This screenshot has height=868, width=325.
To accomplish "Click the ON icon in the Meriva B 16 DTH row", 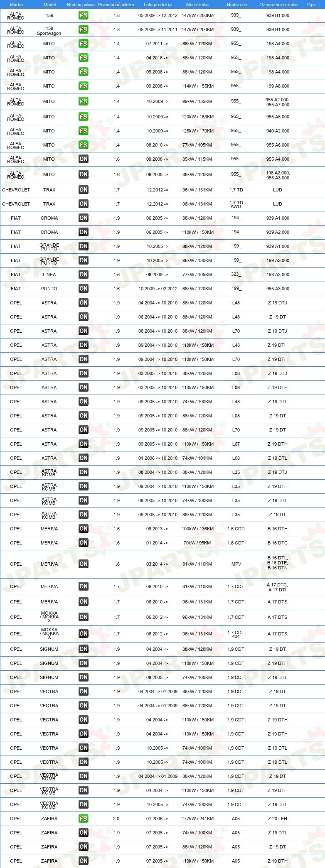I will 83,529.
